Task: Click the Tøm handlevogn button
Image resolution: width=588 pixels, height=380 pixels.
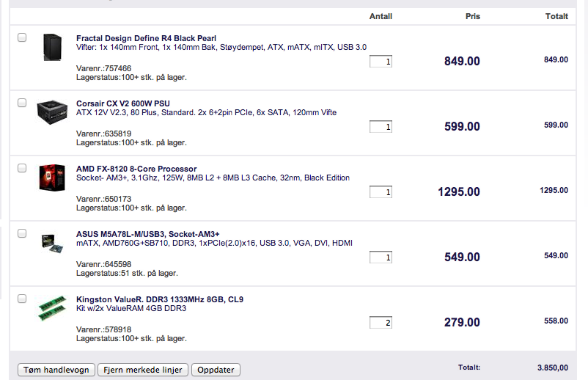Action: click(56, 370)
